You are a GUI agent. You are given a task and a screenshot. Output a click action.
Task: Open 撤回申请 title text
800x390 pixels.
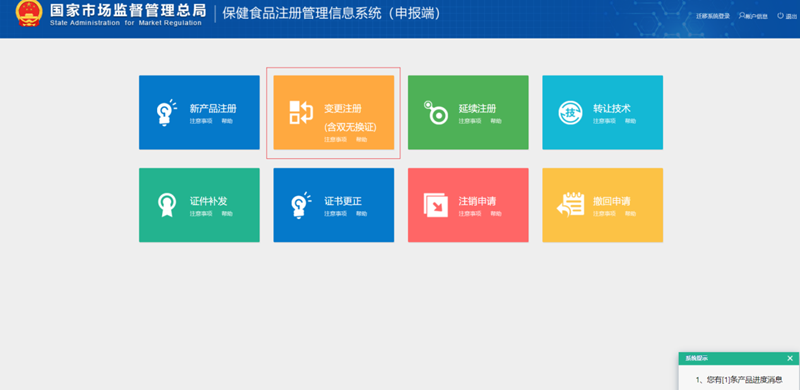[612, 201]
